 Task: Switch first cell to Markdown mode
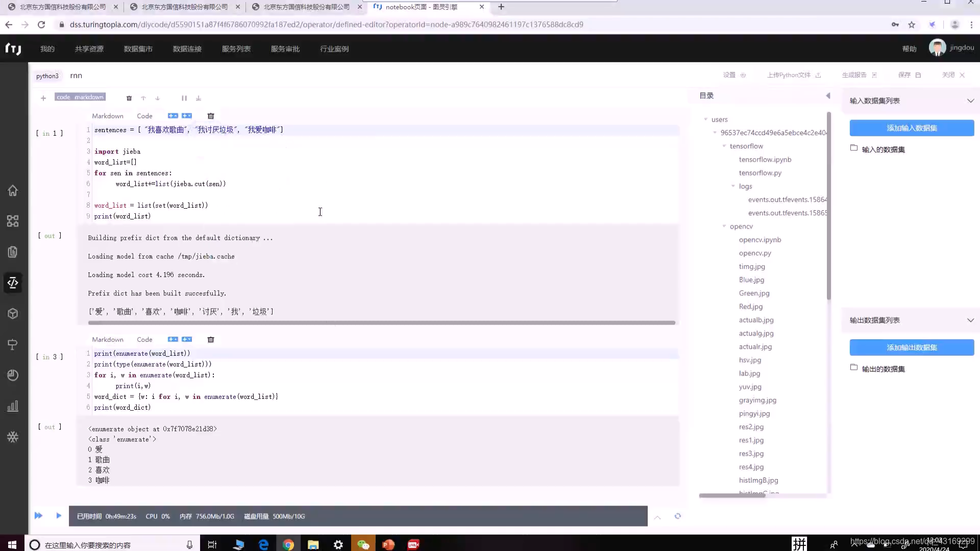(x=107, y=116)
